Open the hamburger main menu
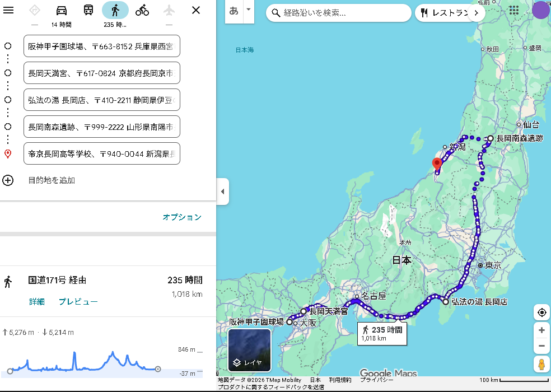The image size is (551, 392). 8,10
